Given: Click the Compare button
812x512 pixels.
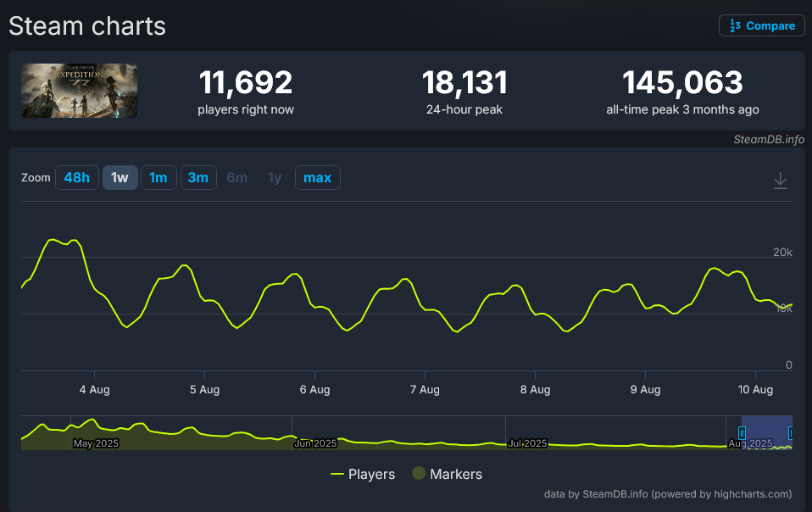Looking at the screenshot, I should pos(761,25).
